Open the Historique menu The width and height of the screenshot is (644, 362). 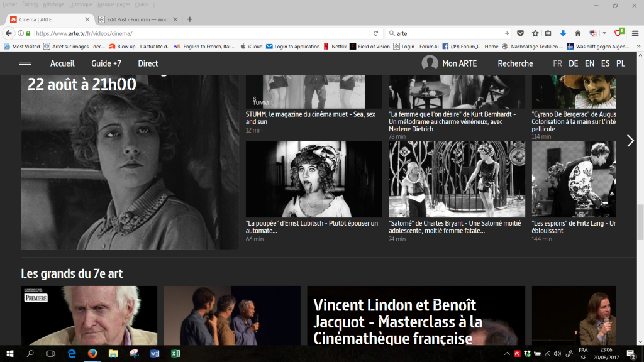point(81,4)
